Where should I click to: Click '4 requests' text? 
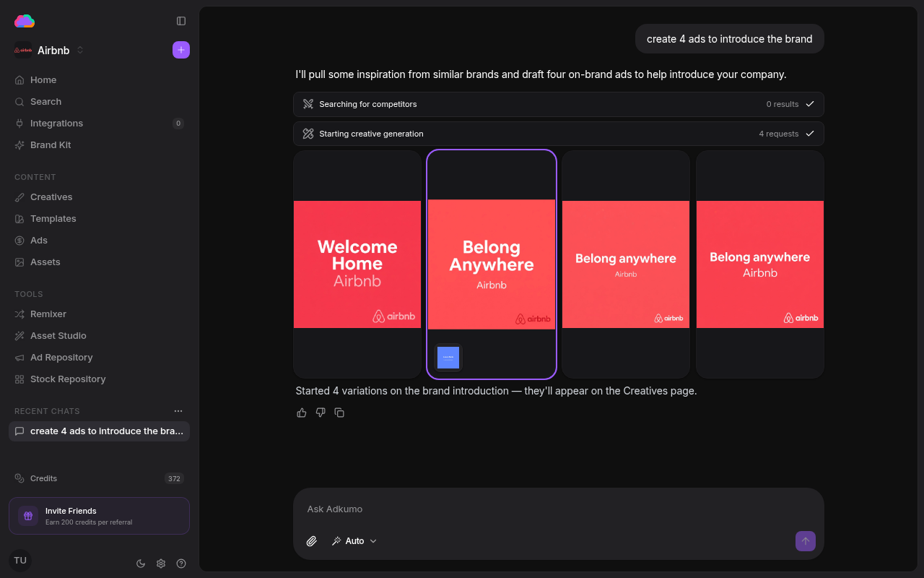tap(779, 134)
